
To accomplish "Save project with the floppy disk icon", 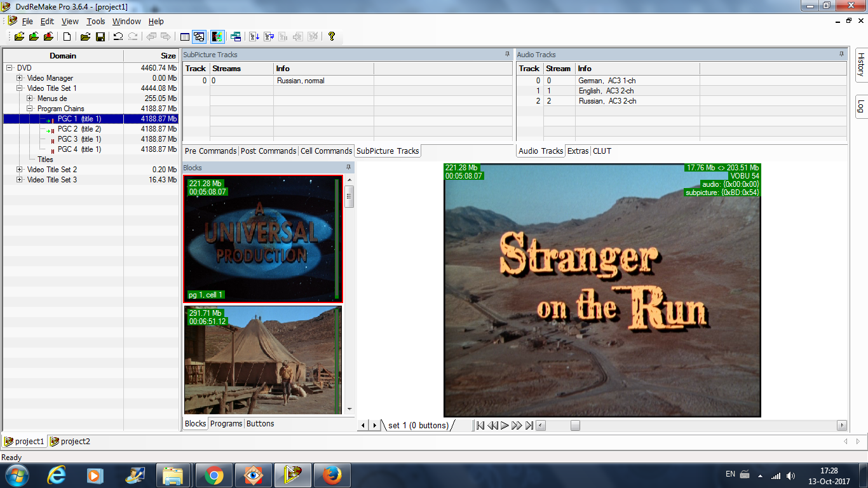I will click(x=100, y=37).
